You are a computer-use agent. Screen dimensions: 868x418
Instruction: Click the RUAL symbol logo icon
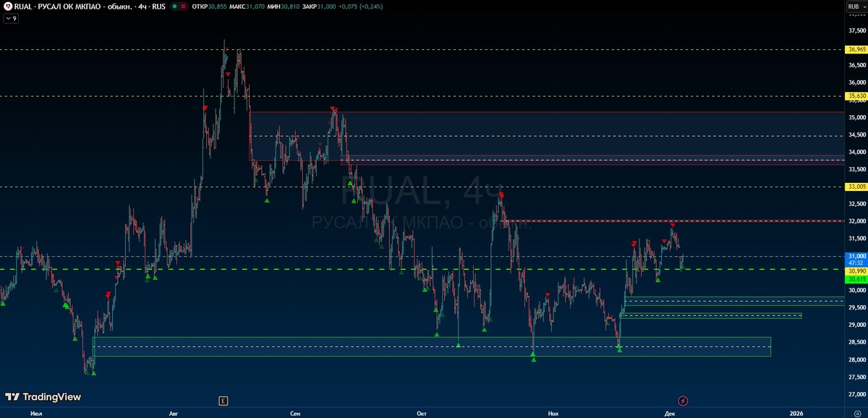(x=8, y=6)
